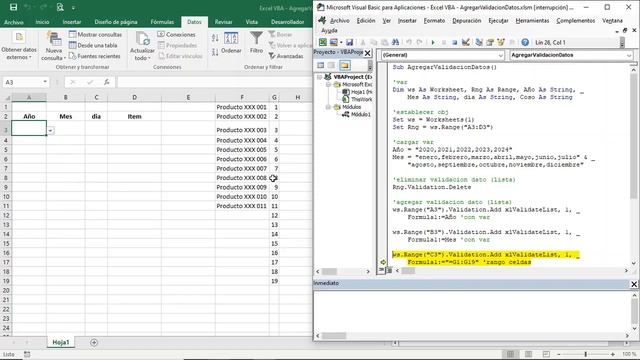Click Page Layout view icon in Excel status bar
This screenshot has height=360, width=640.
pyautogui.click(x=528, y=354)
